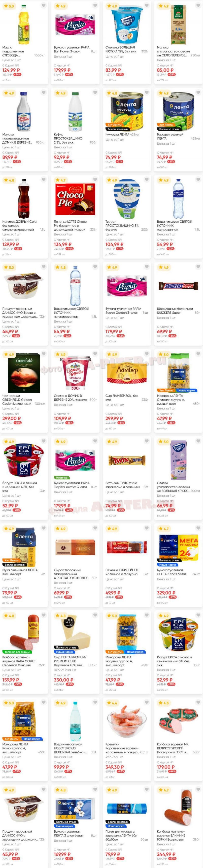Image resolution: width=203 pixels, height=868 pixels.
Task: Tap heart on БОЛЬШАЯ КРУЖКА sour cream card
Action: coord(146,5)
